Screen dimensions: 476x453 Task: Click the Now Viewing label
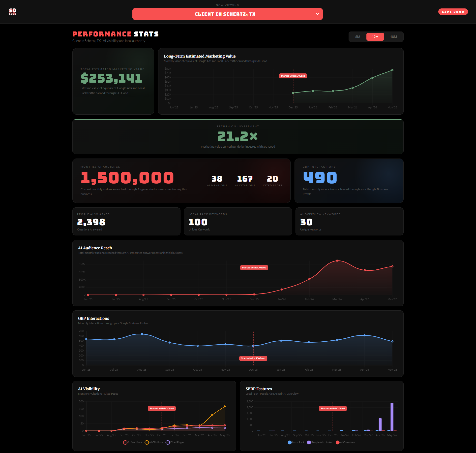pos(227,5)
